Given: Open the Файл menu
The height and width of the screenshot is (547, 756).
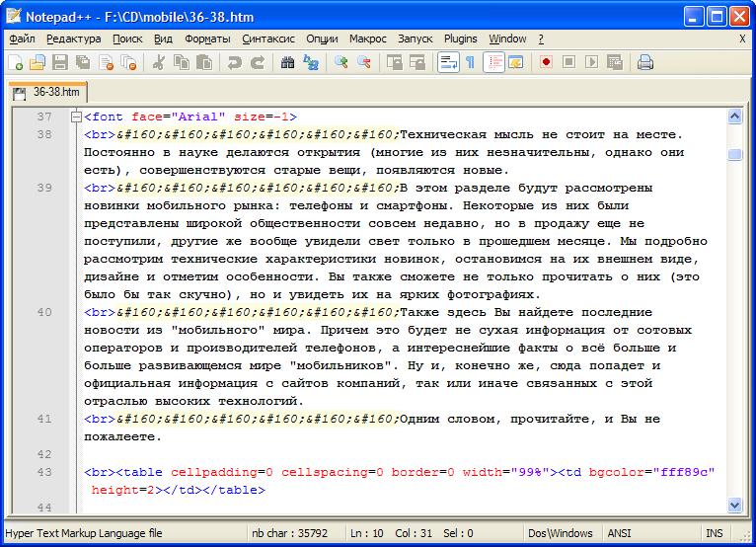Looking at the screenshot, I should [22, 39].
